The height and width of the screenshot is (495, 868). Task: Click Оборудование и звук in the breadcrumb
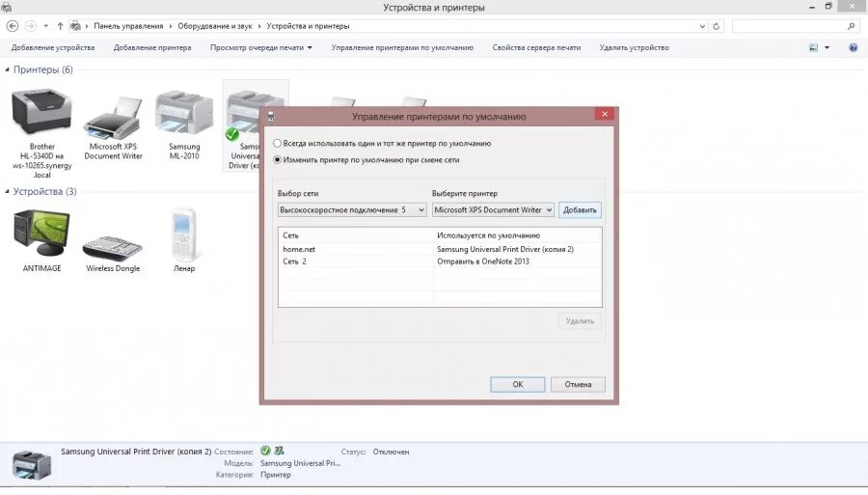[215, 26]
